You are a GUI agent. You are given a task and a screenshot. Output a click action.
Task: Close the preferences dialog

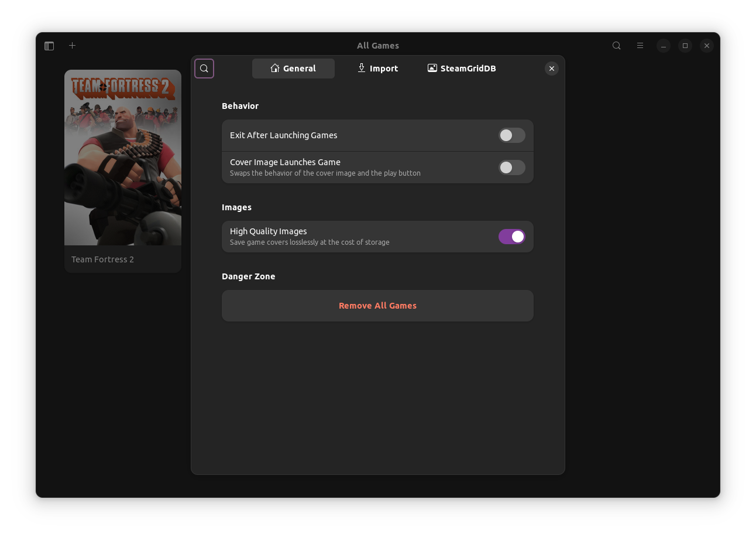[551, 69]
